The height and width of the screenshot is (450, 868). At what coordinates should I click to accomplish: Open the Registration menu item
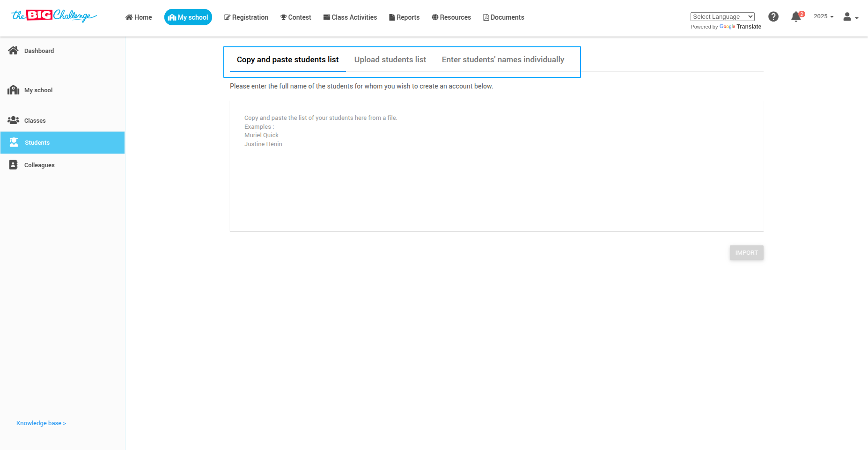pos(246,17)
